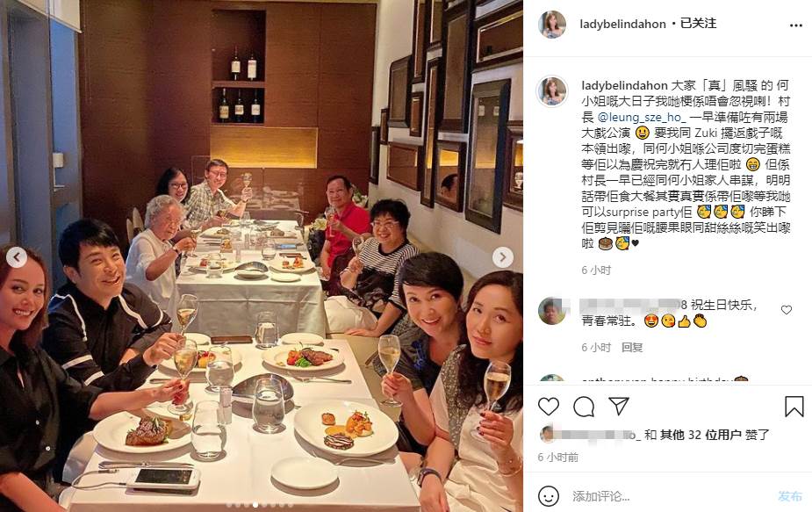812x512 pixels.
Task: Save the post using the bookmark icon
Action: point(794,407)
